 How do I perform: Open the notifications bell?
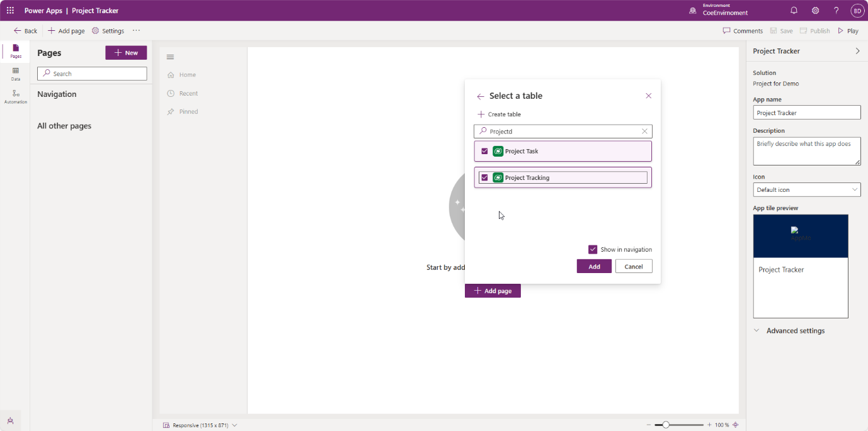point(794,11)
